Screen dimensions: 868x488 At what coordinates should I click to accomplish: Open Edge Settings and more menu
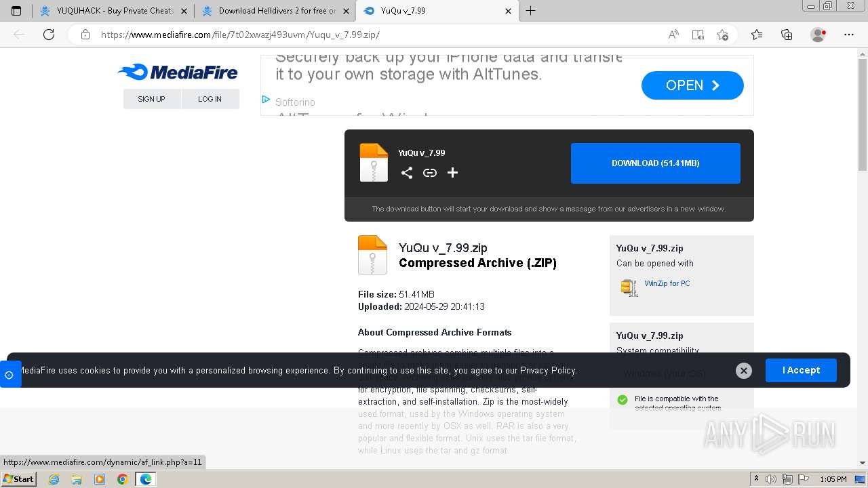[849, 35]
